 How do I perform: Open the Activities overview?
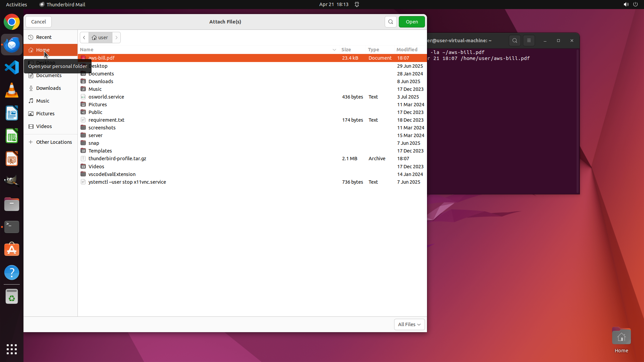16,4
